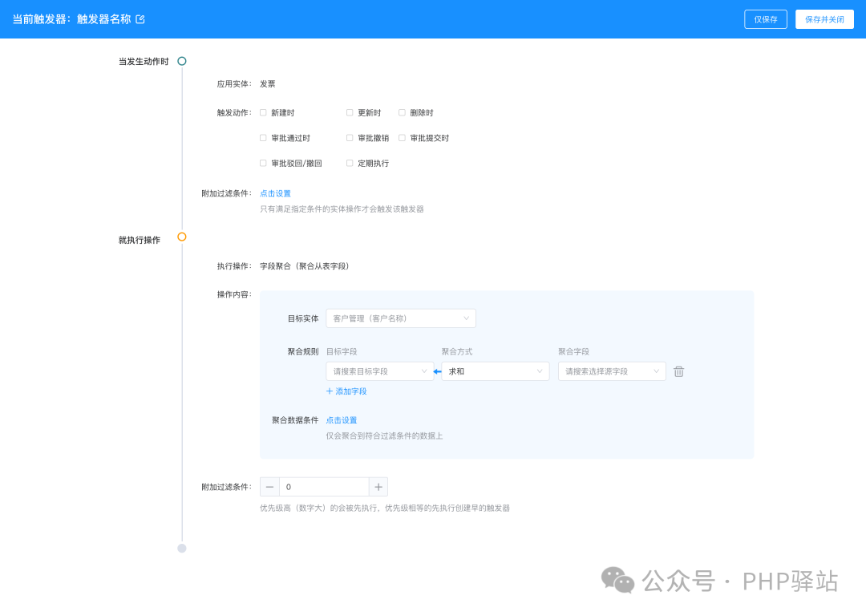Check the 审批驳回/撤回 checkbox
This screenshot has height=616, width=866.
[264, 164]
